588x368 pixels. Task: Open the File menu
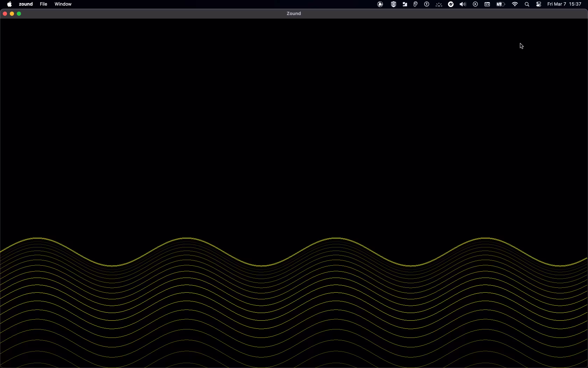(x=44, y=4)
